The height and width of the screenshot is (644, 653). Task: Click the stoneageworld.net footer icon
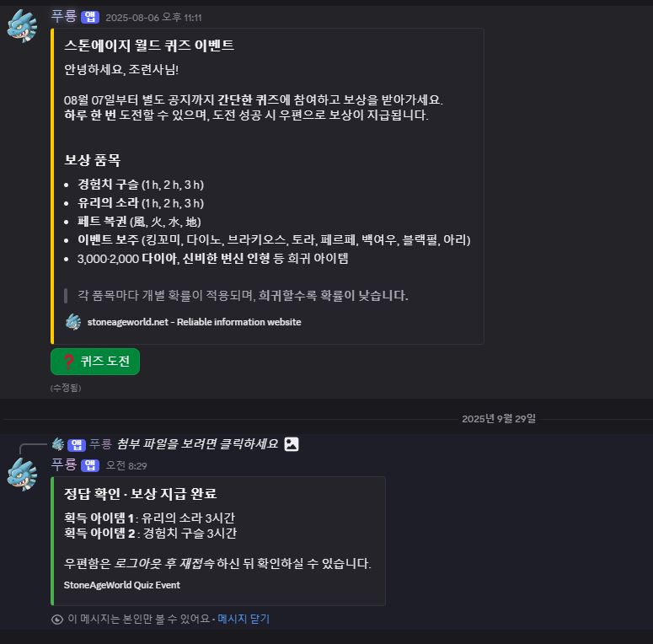pos(73,322)
